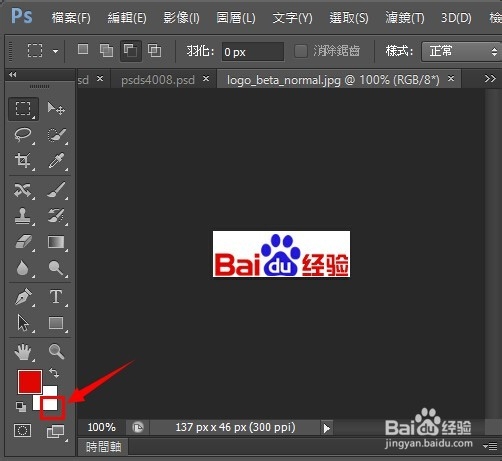This screenshot has width=502, height=461.
Task: Switch to psds4008.psd document tab
Action: 158,80
